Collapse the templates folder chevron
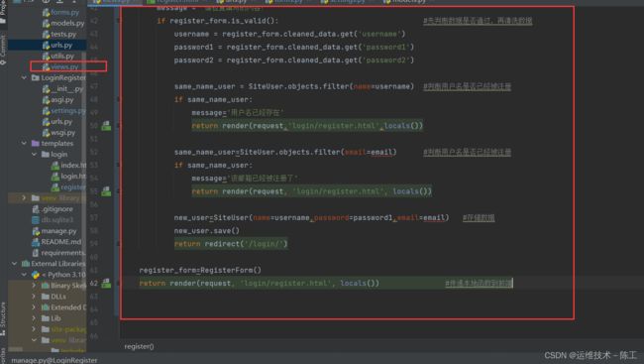 tap(24, 143)
